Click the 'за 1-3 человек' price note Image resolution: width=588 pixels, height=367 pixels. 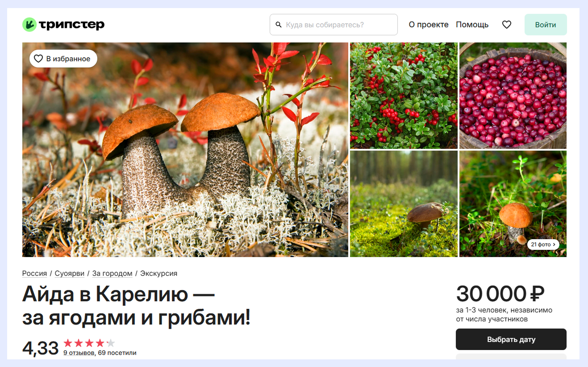click(x=504, y=314)
